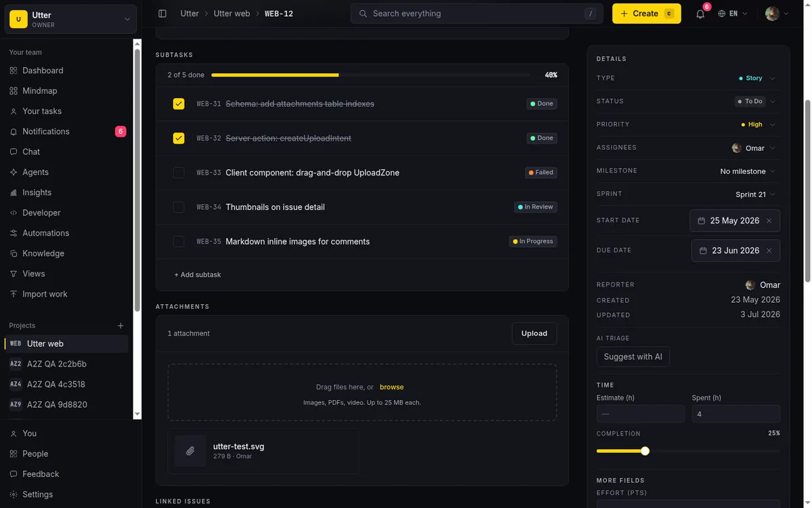This screenshot has height=508, width=812.
Task: Toggle the sidebar panel icon
Action: point(162,14)
